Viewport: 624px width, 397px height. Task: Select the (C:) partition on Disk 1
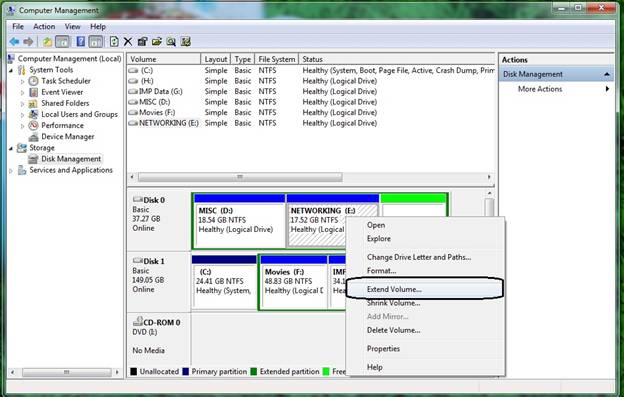point(224,282)
